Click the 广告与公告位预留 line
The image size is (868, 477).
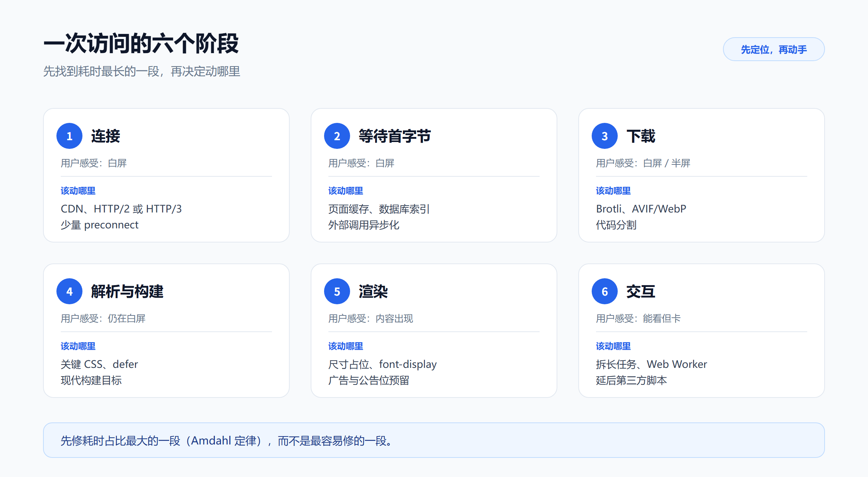(369, 381)
